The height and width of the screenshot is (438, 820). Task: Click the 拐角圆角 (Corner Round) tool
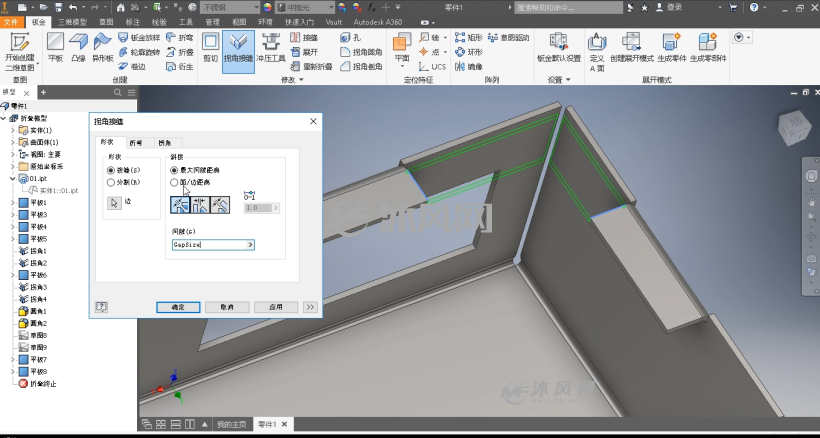click(x=361, y=52)
